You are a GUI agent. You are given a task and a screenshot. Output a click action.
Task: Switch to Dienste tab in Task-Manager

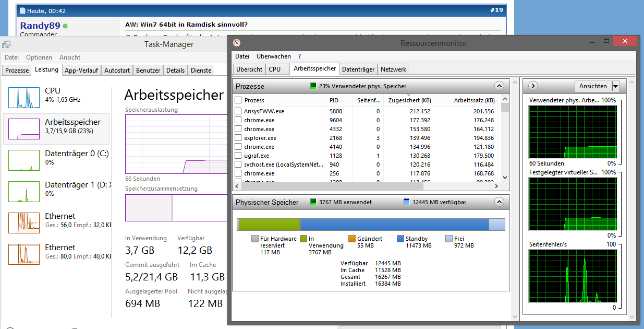click(x=201, y=70)
